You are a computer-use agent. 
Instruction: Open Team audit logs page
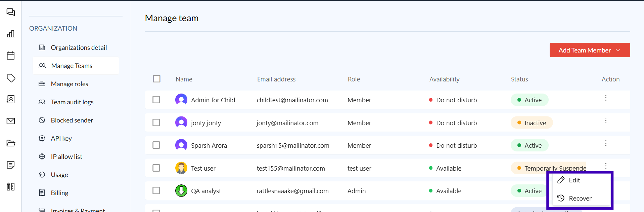[x=72, y=102]
